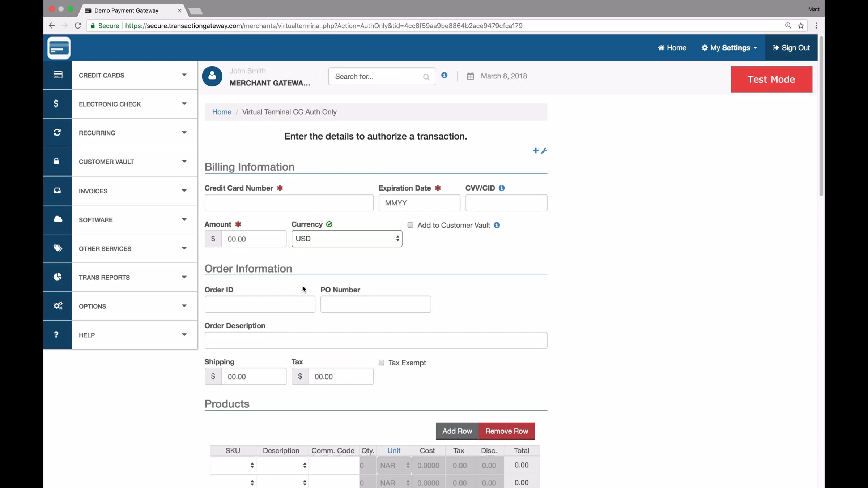The height and width of the screenshot is (488, 868).
Task: Open the first row Description dropdown
Action: [282, 465]
